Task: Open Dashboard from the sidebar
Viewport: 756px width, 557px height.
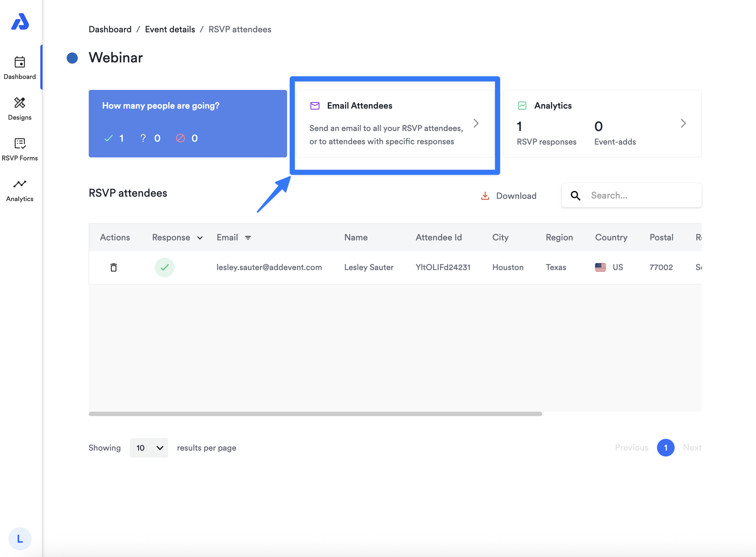Action: 20,68
